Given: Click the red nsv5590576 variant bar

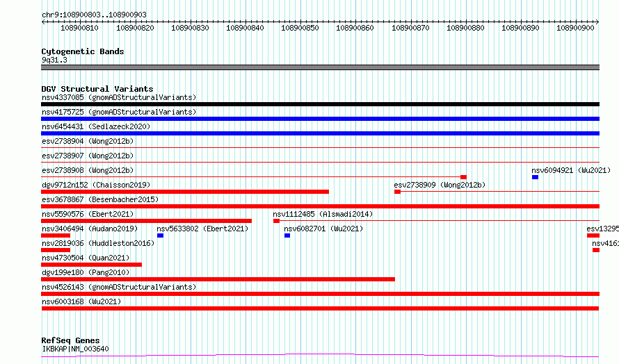Looking at the screenshot, I should tap(146, 221).
